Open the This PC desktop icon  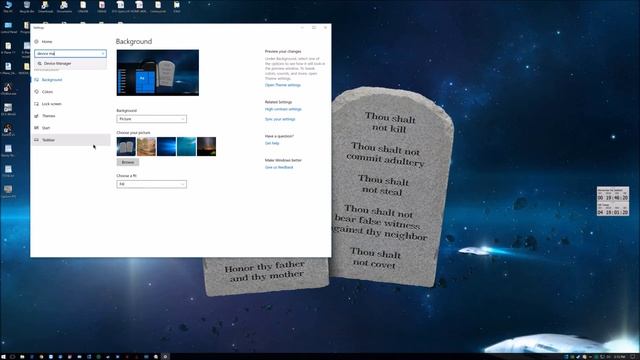(x=8, y=7)
